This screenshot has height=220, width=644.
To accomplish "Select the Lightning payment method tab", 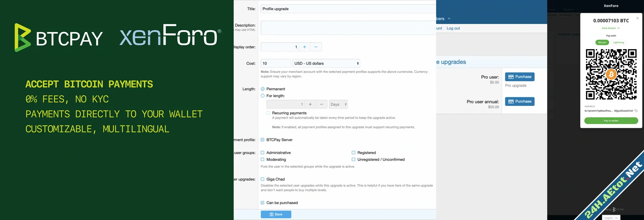I will pos(619,42).
